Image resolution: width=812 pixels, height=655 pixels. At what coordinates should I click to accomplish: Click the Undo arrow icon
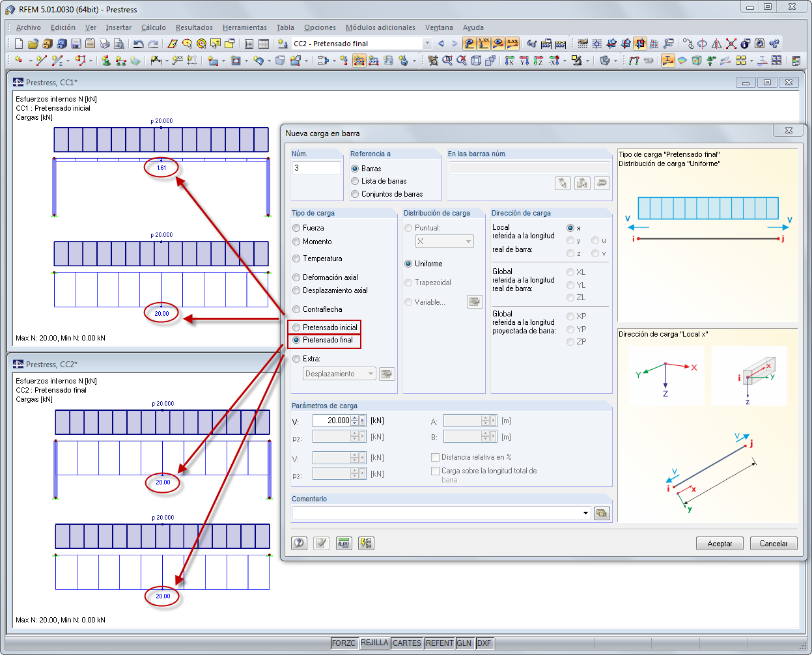click(x=139, y=44)
